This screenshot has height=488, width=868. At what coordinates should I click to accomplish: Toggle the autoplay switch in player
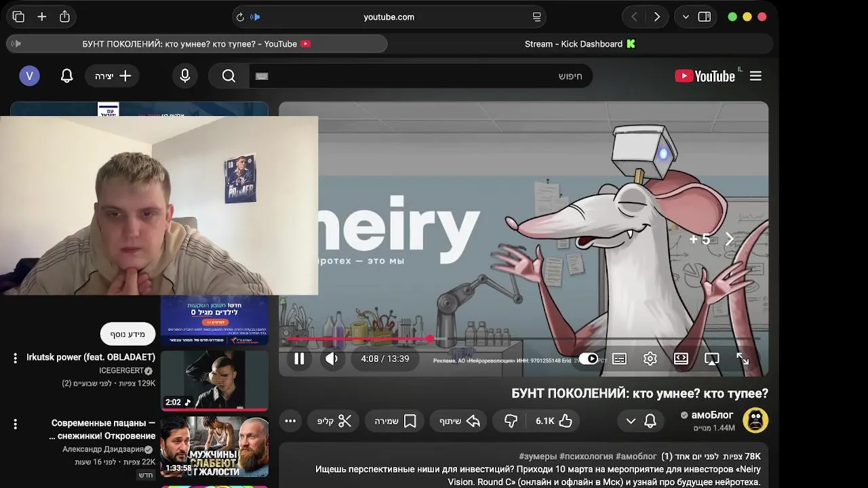[x=588, y=359]
